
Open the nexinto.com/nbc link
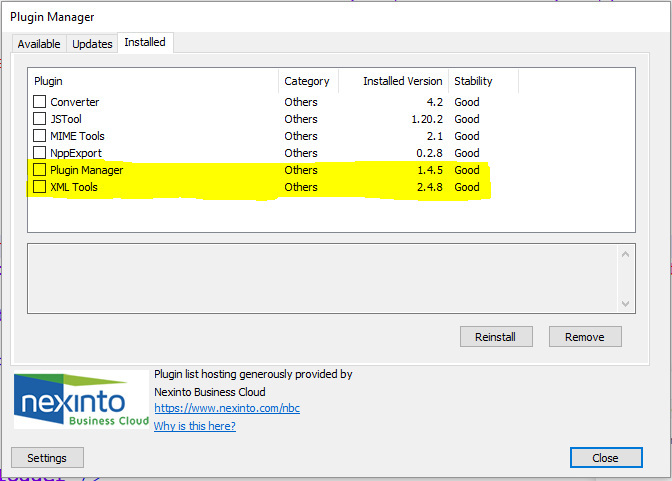tap(227, 408)
